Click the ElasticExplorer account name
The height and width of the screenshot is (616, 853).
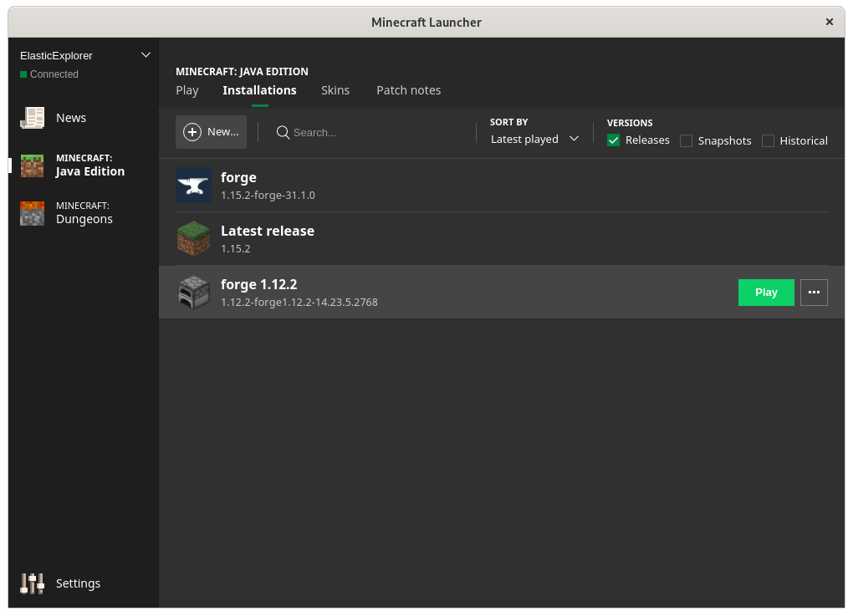click(56, 55)
